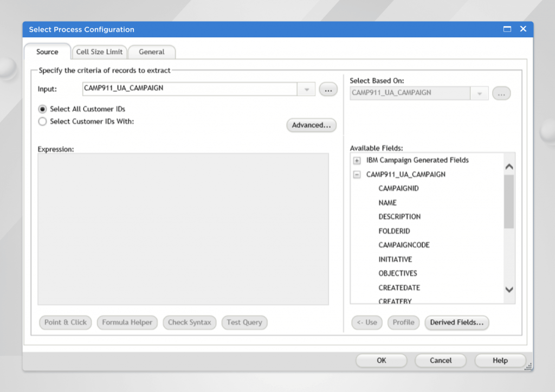Click the Cancel button
Viewport: 555px width, 392px height.
[x=441, y=361]
